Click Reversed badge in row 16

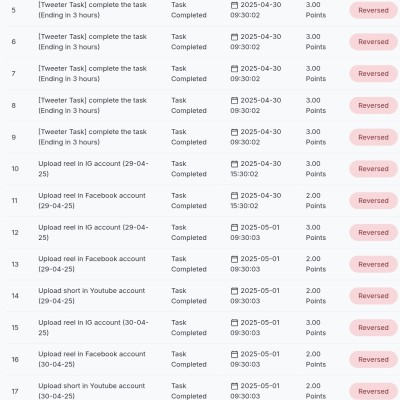click(x=373, y=360)
